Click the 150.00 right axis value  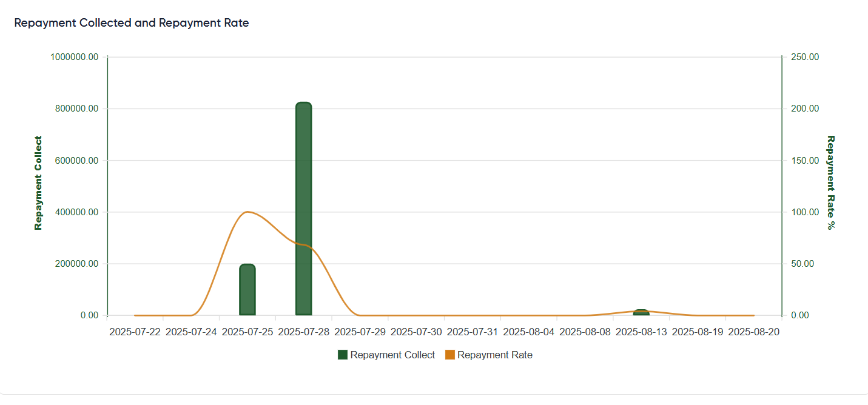coord(805,161)
